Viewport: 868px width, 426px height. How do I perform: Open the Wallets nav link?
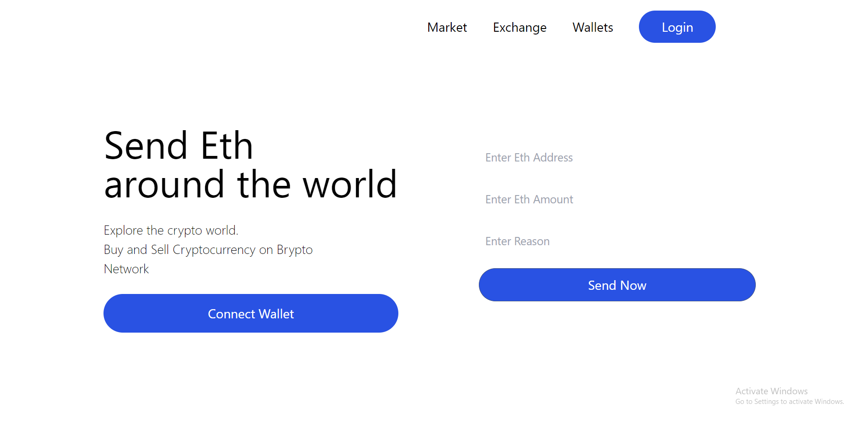[x=592, y=28]
